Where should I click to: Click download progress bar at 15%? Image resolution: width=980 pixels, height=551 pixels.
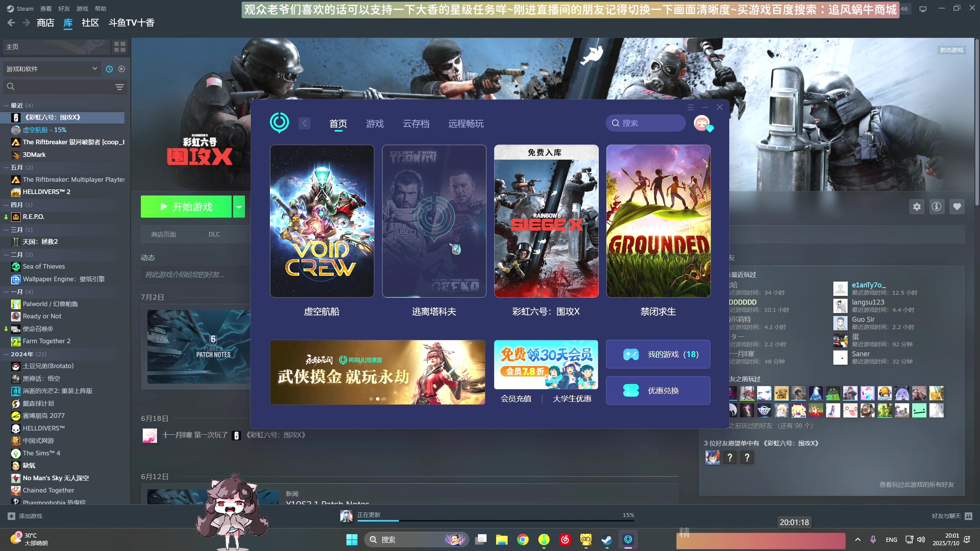[496, 520]
